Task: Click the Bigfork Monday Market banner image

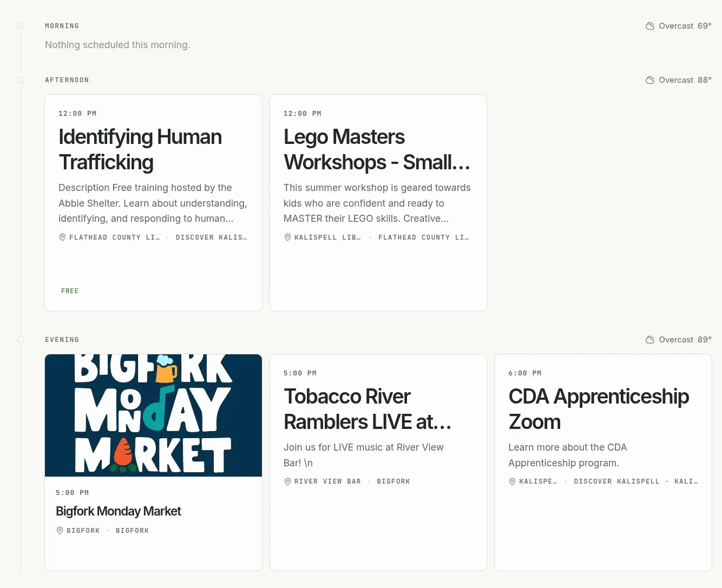Action: (x=154, y=415)
